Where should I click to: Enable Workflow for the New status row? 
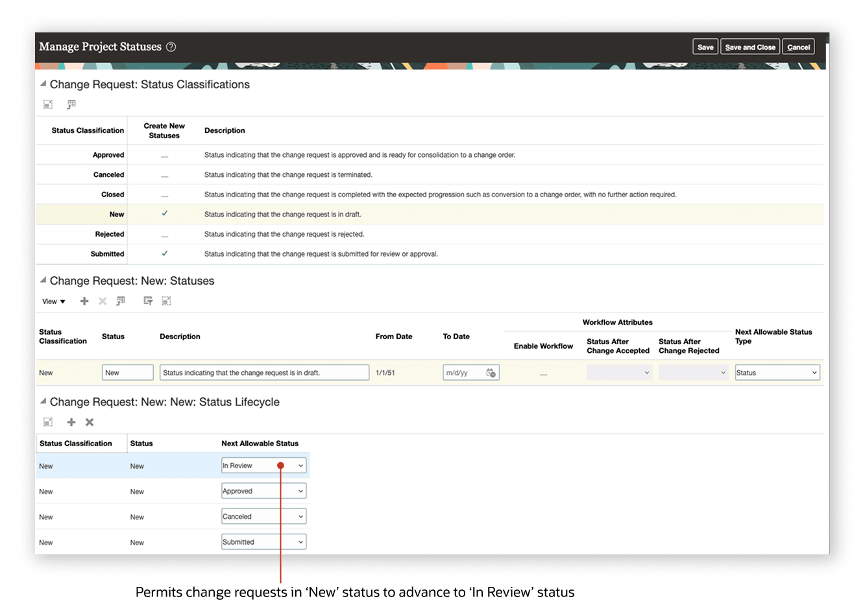coord(542,372)
